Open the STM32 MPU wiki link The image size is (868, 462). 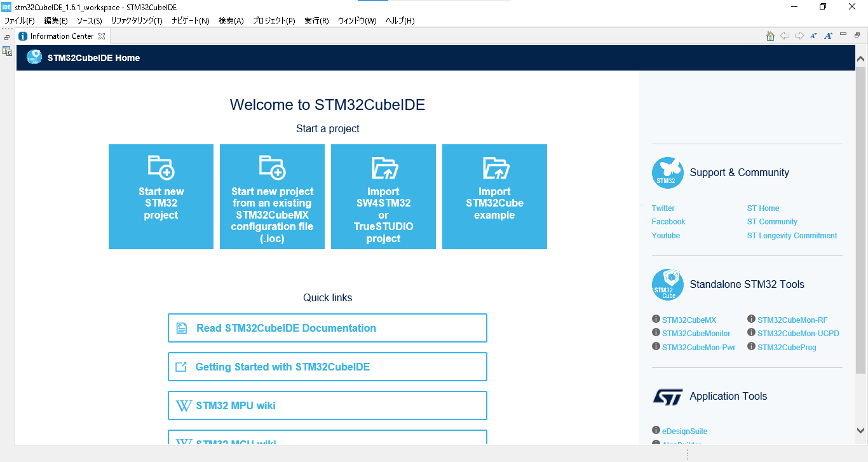click(x=327, y=405)
